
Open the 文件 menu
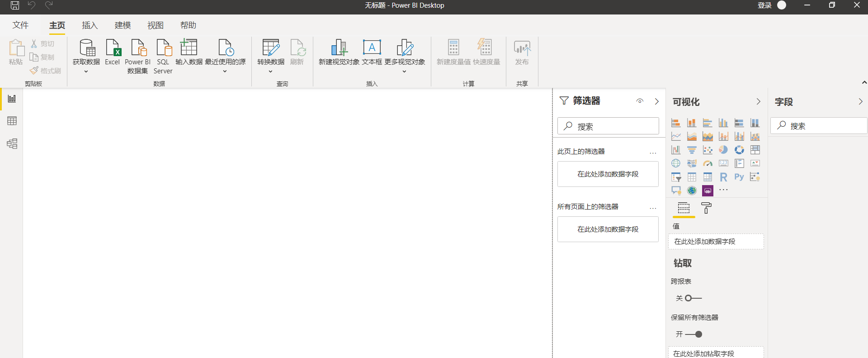(x=20, y=25)
